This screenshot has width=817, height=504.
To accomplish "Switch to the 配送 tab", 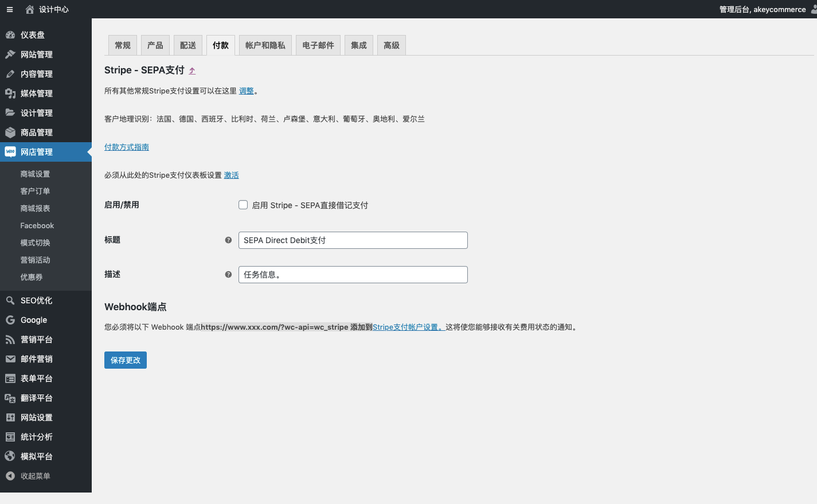I will pos(188,45).
